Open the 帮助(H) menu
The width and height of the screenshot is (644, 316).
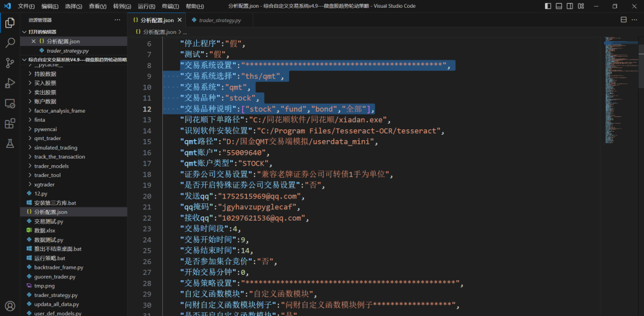pyautogui.click(x=194, y=6)
